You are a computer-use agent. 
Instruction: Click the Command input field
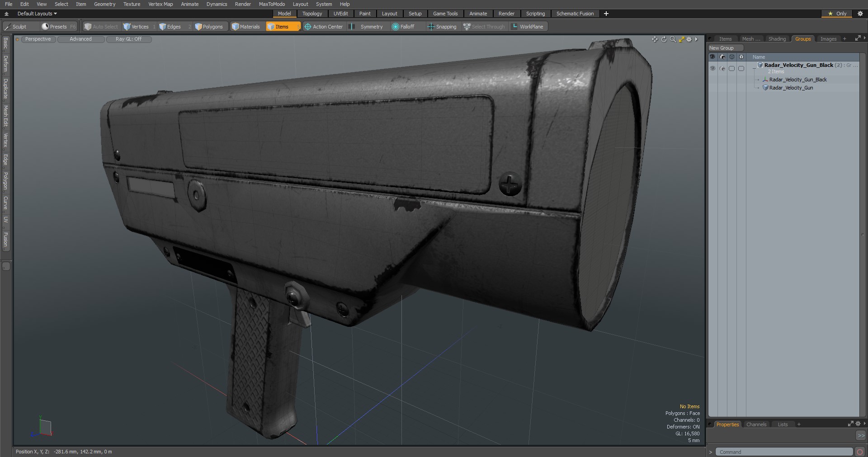784,452
